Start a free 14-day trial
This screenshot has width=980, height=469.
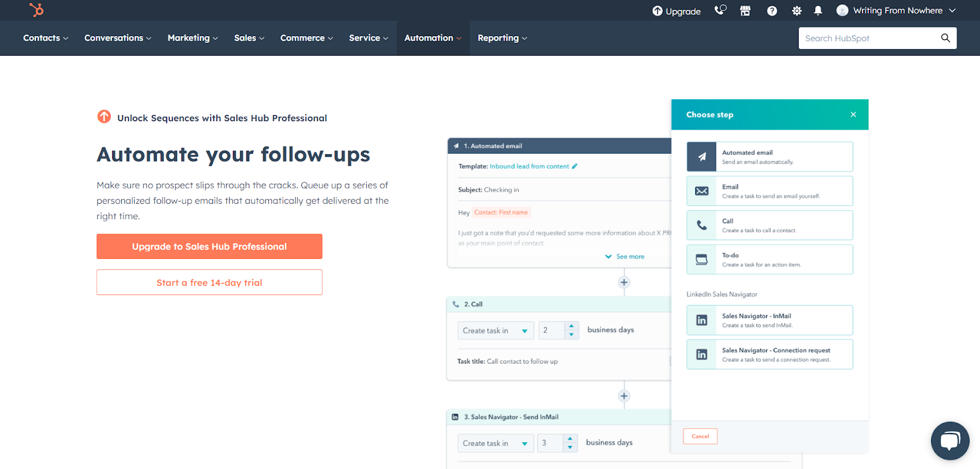(x=209, y=282)
